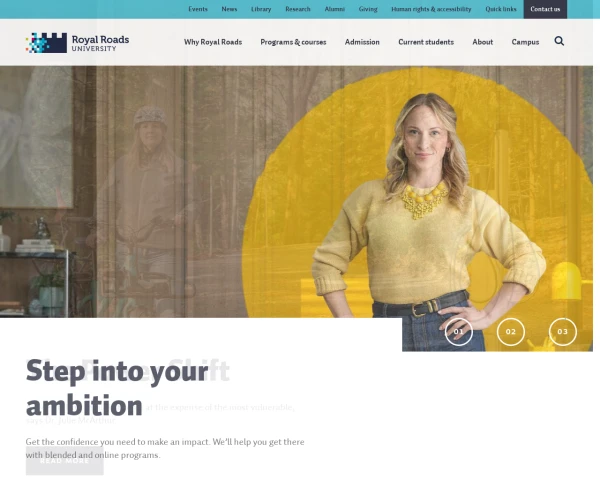The image size is (600, 480).
Task: Click the Royal Roads University logo
Action: (77, 42)
